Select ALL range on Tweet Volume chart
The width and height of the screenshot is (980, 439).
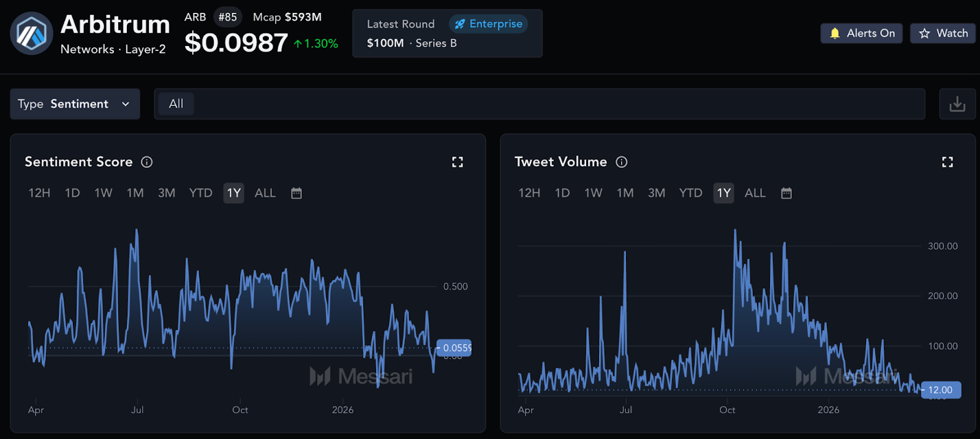click(755, 193)
